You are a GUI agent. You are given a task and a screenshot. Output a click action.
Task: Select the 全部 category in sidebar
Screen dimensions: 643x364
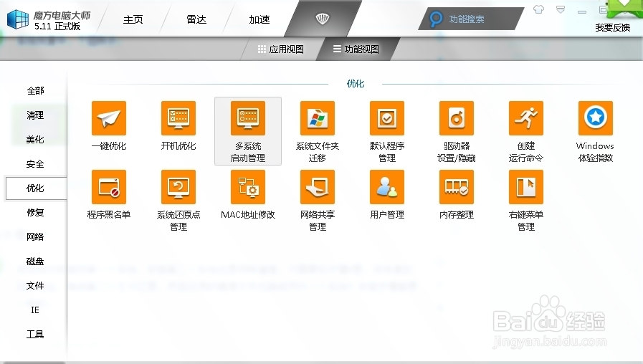coord(35,90)
